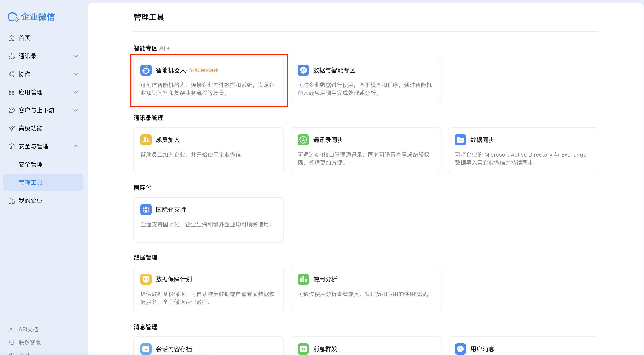Click the 联系客服 link
The width and height of the screenshot is (644, 355).
coord(29,342)
